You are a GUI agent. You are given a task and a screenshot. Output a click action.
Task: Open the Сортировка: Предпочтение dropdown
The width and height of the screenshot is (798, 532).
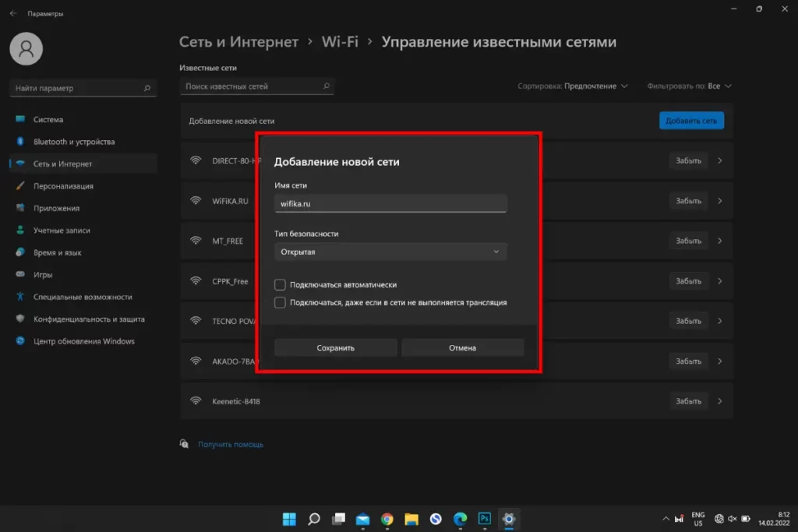click(x=573, y=86)
